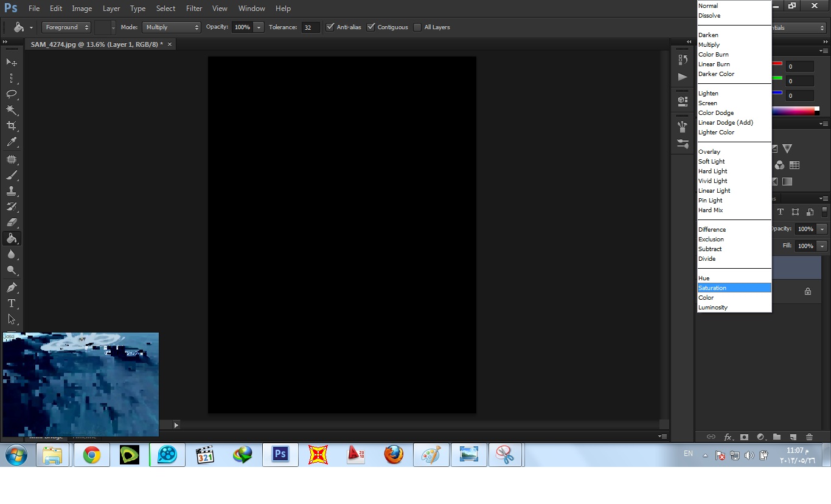Choose Overlay from the blend mode list
831x504 pixels.
[x=709, y=151]
